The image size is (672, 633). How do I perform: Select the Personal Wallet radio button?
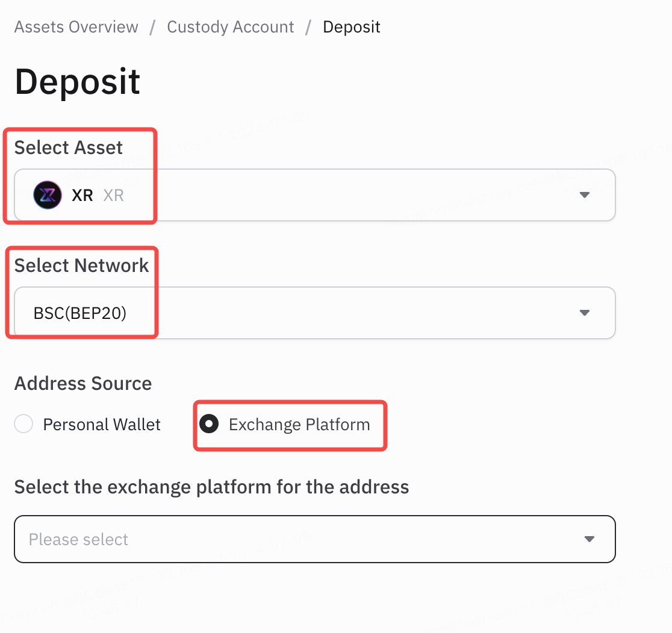point(23,424)
